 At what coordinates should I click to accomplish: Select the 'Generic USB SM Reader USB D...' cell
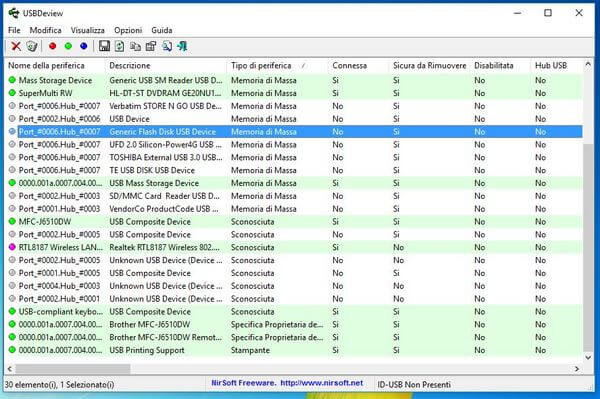click(166, 80)
